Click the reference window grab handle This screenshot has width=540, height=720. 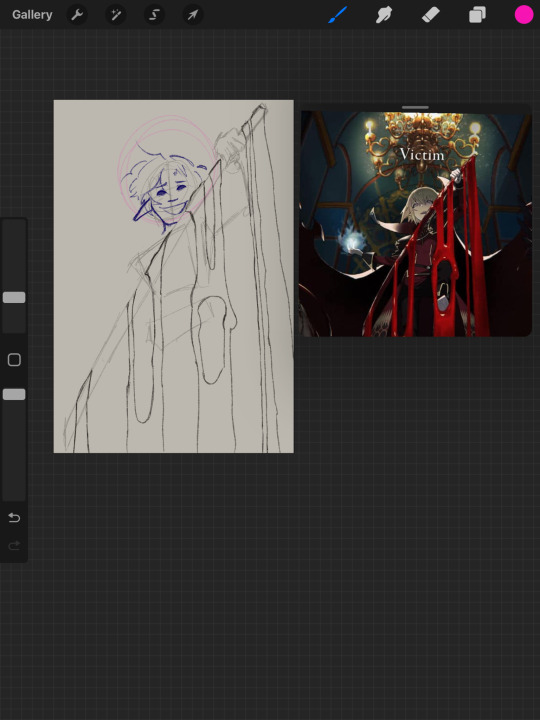[x=415, y=107]
